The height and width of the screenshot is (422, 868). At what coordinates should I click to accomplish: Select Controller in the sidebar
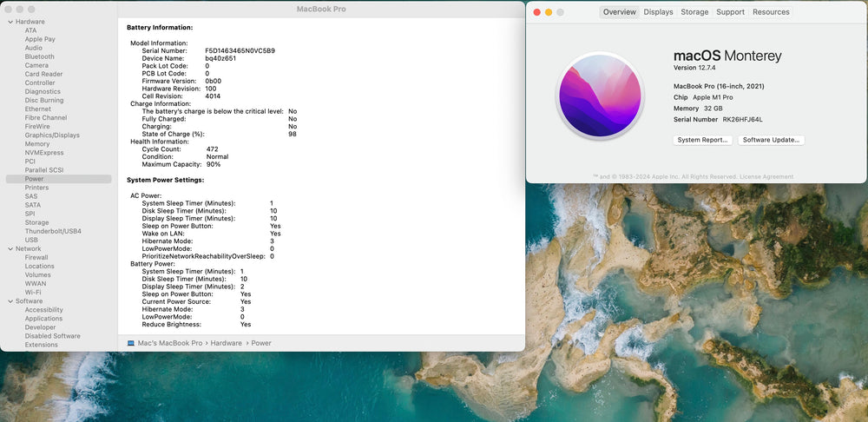[40, 83]
